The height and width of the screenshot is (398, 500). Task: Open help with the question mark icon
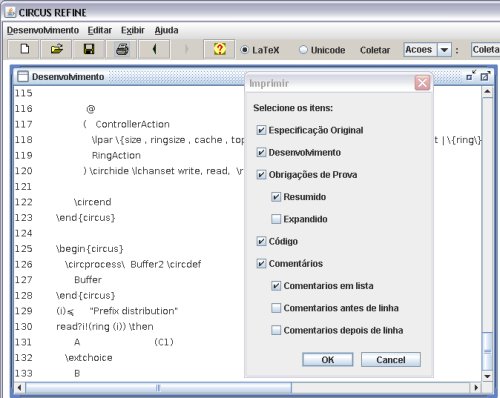click(219, 50)
